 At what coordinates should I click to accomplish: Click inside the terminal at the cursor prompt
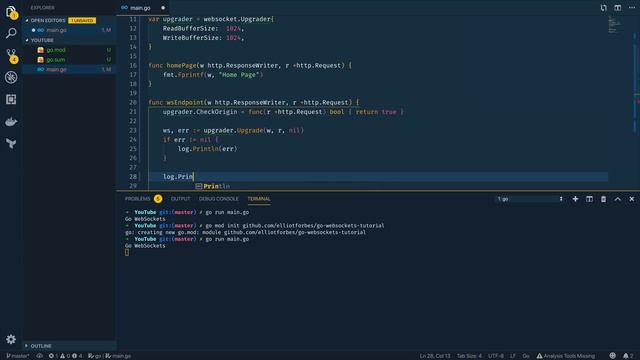point(127,252)
